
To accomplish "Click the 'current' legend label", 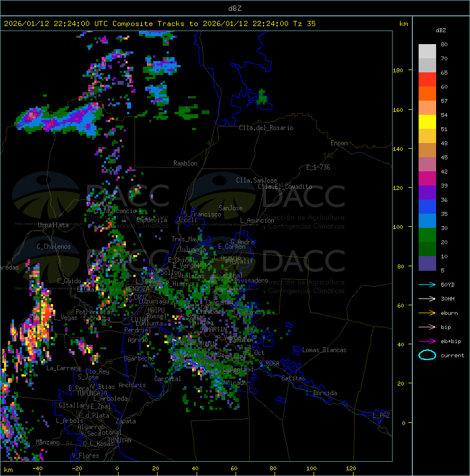I will tap(452, 356).
